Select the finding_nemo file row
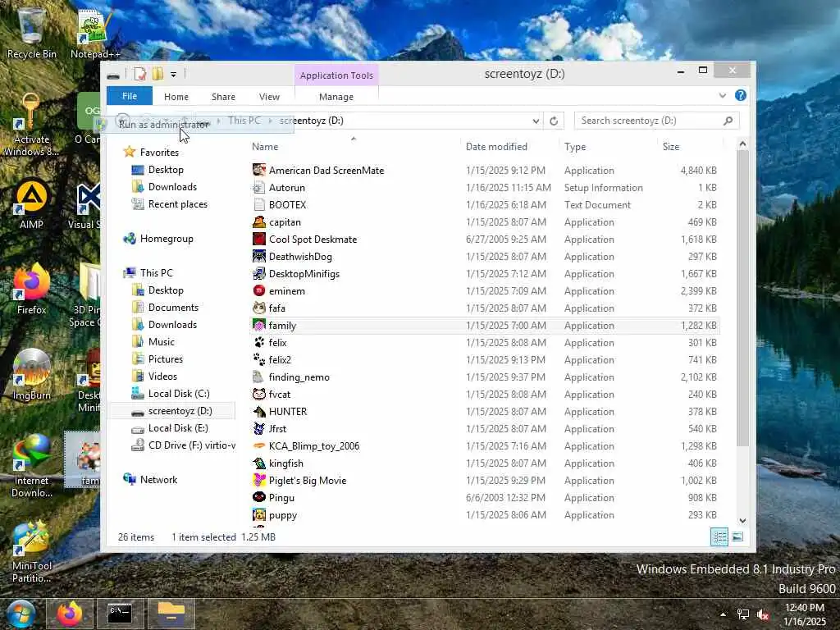This screenshot has height=630, width=840. pyautogui.click(x=484, y=377)
